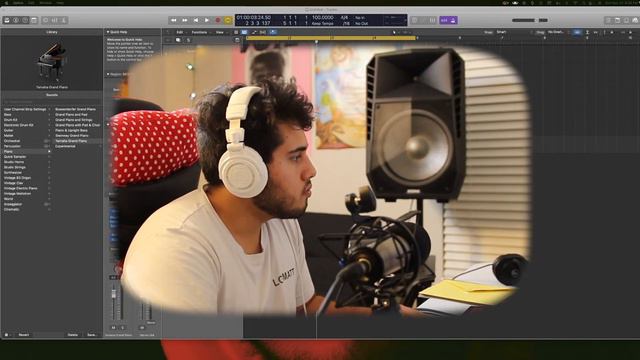Toggle the Flex view button
The image size is (640, 360).
[x=263, y=32]
